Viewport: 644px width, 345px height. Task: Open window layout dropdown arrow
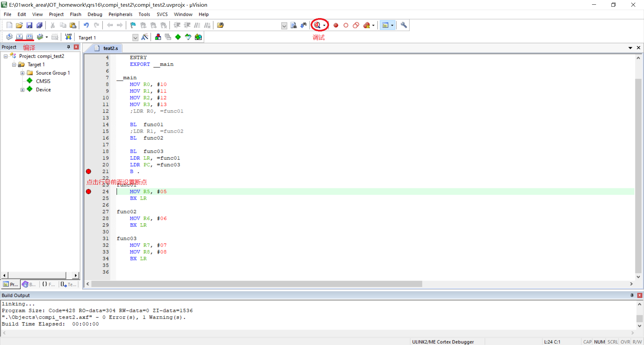392,25
